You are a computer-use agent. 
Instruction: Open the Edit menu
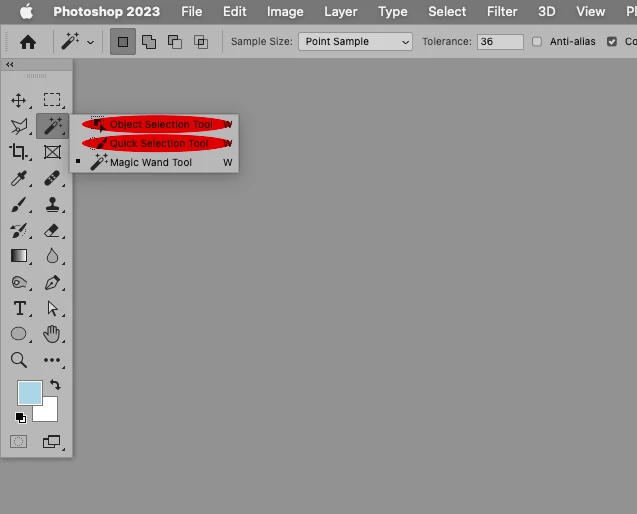235,11
